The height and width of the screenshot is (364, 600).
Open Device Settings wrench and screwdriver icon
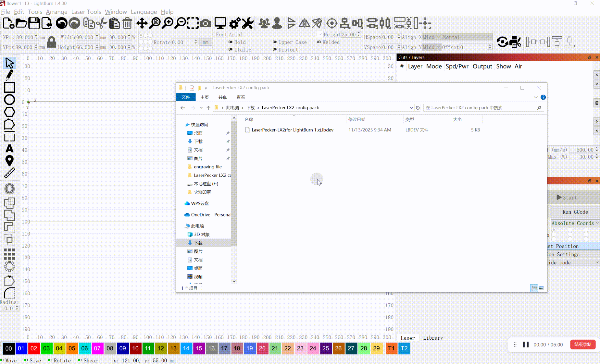(x=247, y=23)
